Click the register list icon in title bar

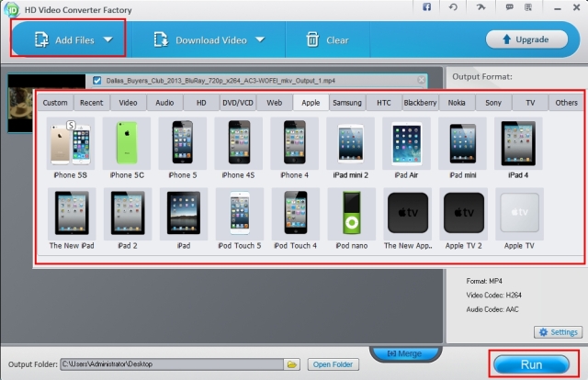528,7
